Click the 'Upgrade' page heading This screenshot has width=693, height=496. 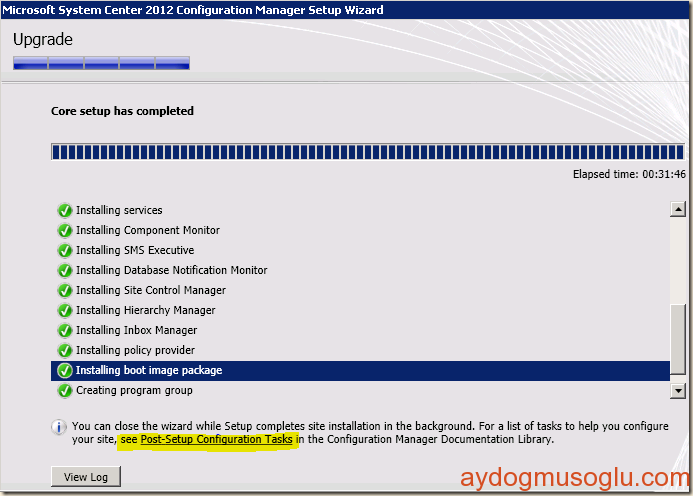(43, 40)
